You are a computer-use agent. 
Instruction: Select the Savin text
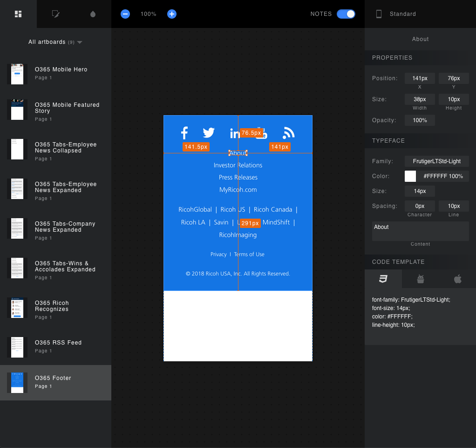pyautogui.click(x=221, y=222)
